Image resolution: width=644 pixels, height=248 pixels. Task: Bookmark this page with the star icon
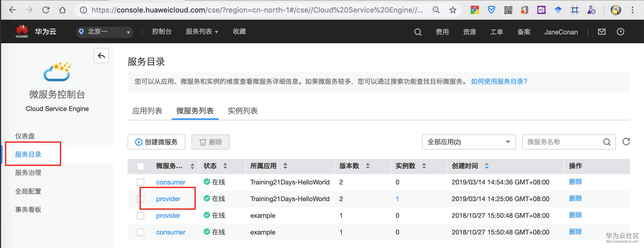453,10
